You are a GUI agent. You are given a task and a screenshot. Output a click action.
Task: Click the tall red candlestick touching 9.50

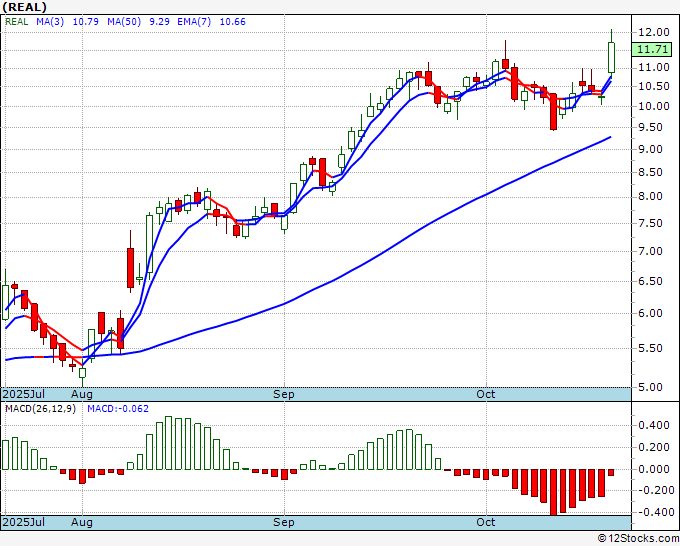553,111
